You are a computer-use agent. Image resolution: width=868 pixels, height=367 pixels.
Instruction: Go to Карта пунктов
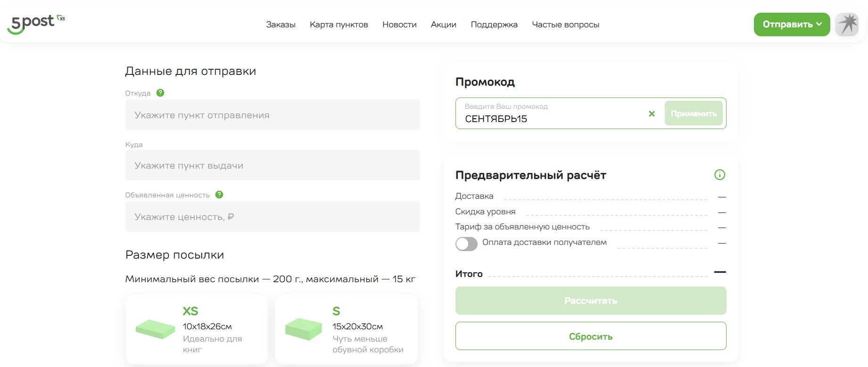click(339, 24)
